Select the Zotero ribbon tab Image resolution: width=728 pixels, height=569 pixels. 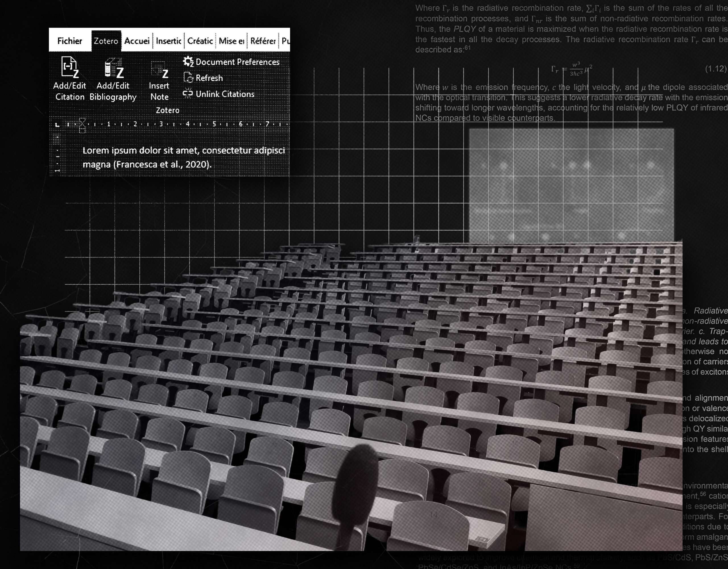point(106,41)
